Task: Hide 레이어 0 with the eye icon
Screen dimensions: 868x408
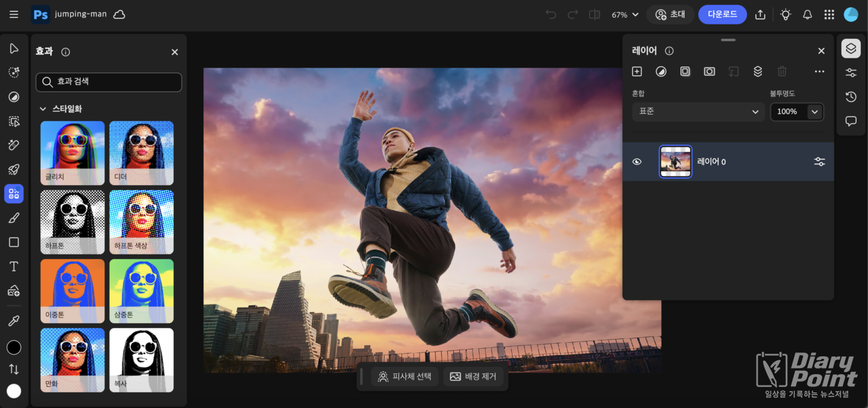Action: point(637,162)
